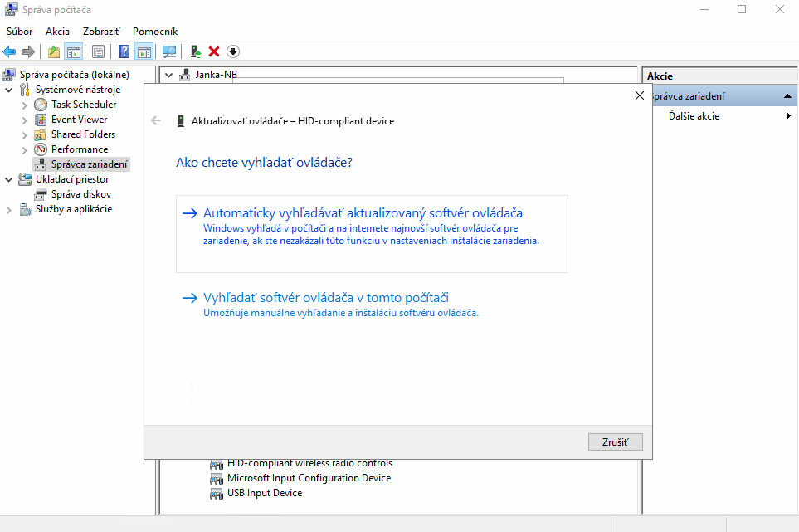Choose Automaticky vyhľadávať aktualizovaný softvér ovládača

click(x=363, y=213)
